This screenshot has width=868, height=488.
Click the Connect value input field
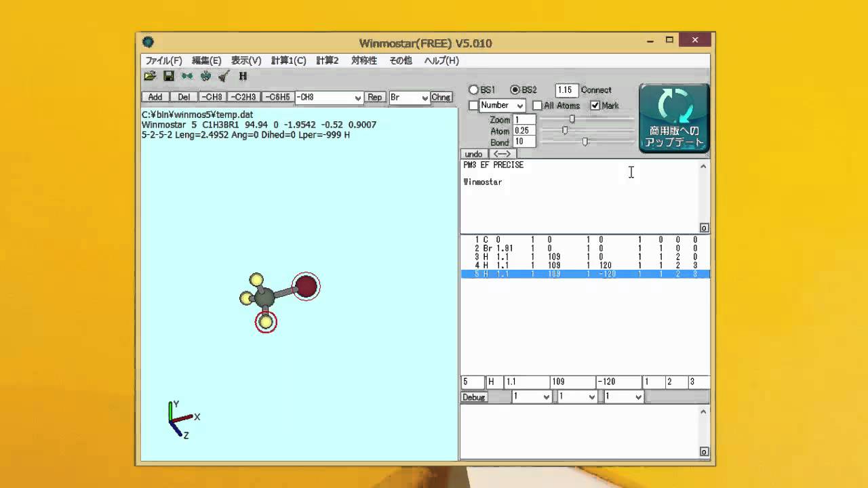pyautogui.click(x=566, y=90)
